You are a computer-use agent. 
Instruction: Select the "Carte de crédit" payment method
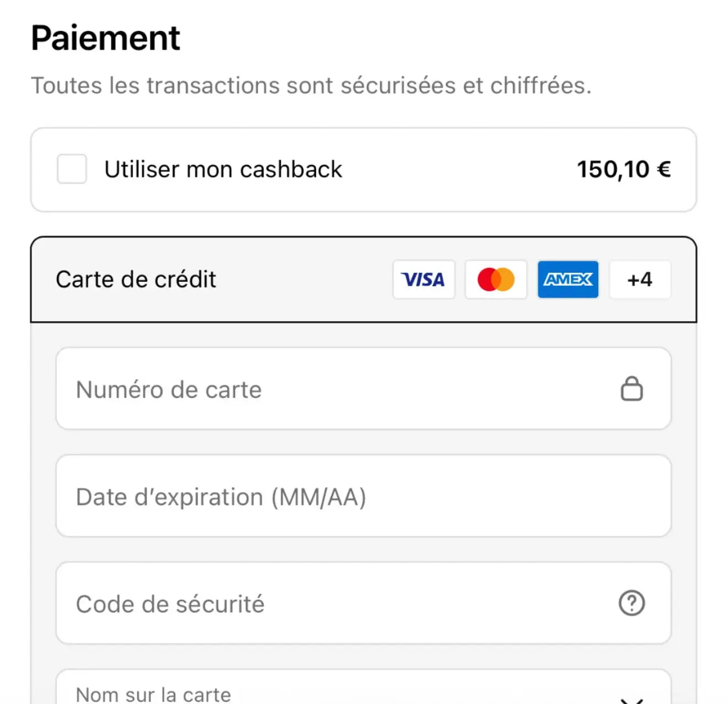coord(135,280)
